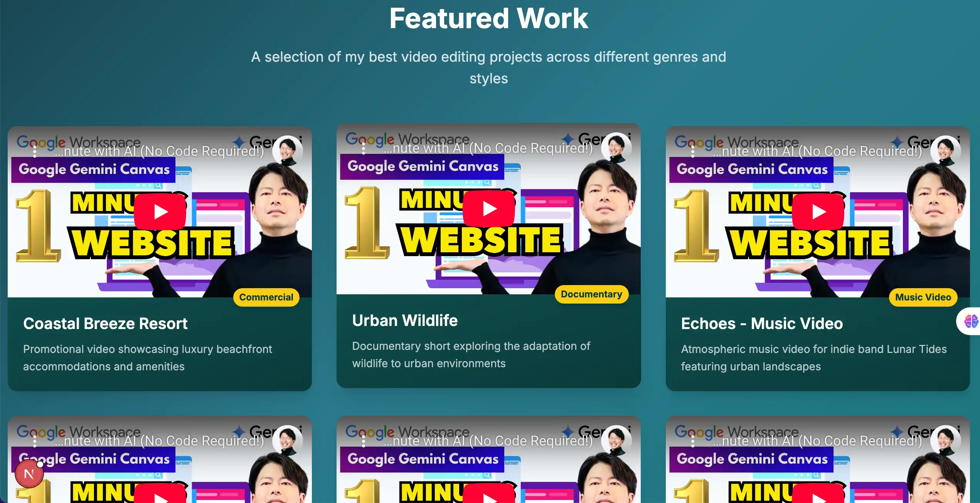Click the Documentary category tag
Viewport: 980px width, 503px height.
[591, 294]
